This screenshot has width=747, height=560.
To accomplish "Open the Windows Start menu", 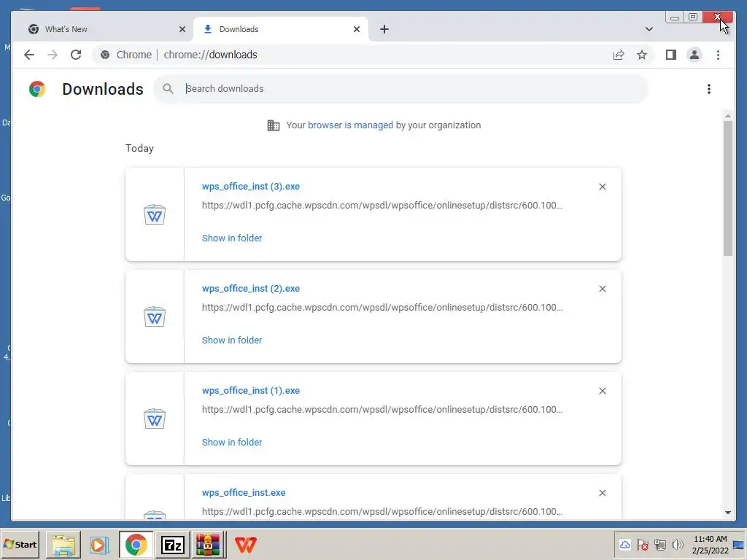I will pos(20,545).
